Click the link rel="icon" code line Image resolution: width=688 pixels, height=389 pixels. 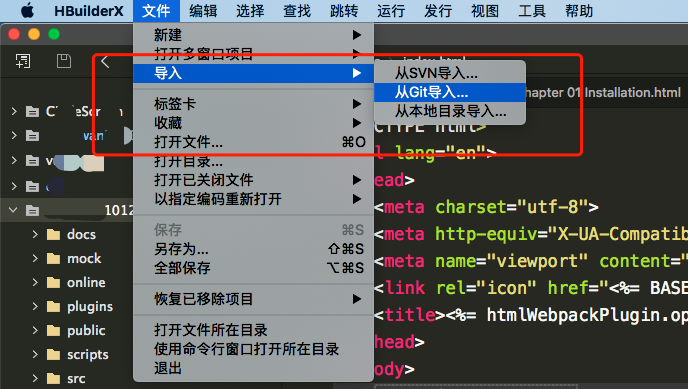coord(531,288)
